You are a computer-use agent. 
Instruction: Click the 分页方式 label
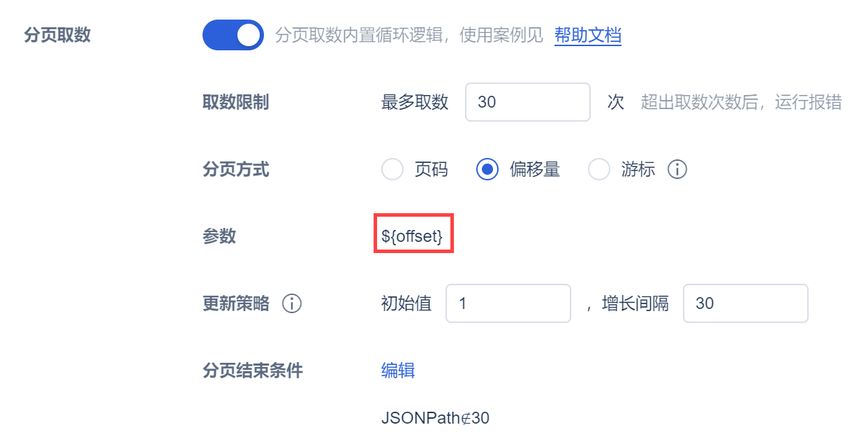pos(235,169)
